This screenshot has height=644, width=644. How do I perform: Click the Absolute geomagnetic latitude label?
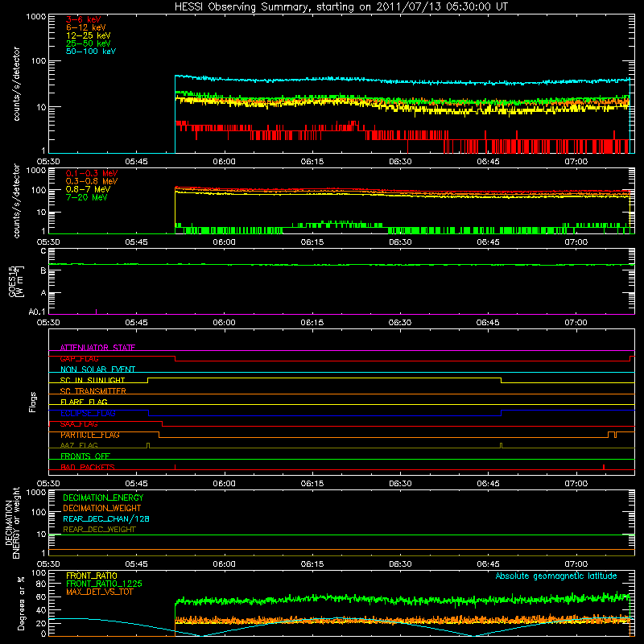click(556, 576)
